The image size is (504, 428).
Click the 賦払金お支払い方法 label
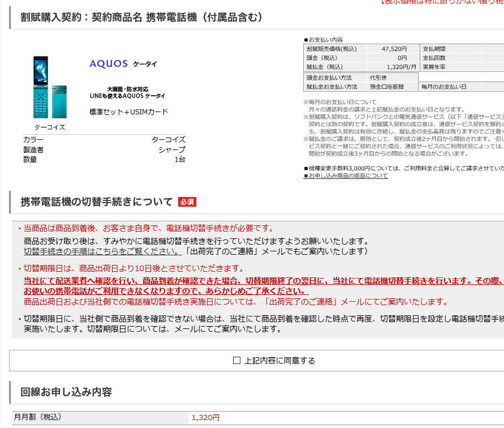click(331, 87)
